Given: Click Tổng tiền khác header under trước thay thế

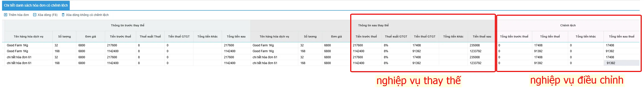Looking at the screenshot, I should coord(207,36).
